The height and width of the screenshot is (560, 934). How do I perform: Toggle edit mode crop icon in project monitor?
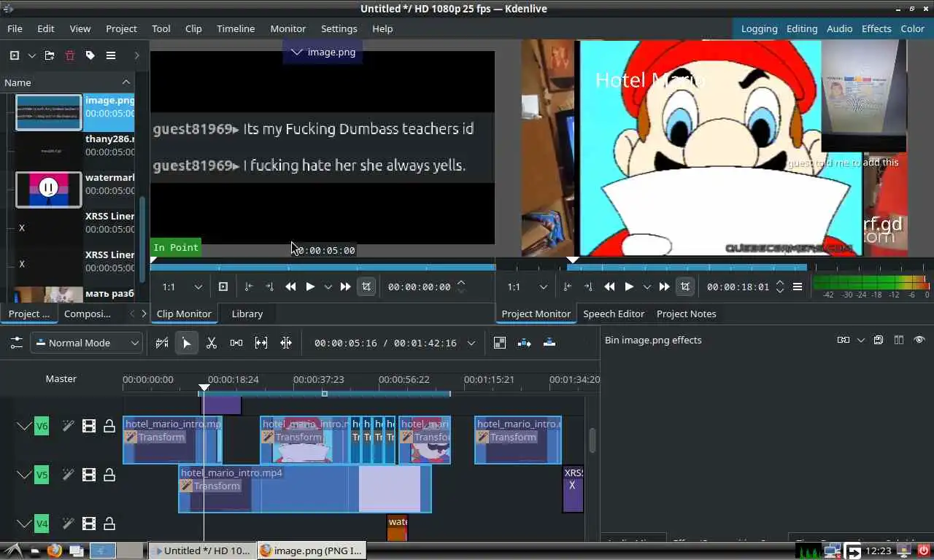click(684, 287)
